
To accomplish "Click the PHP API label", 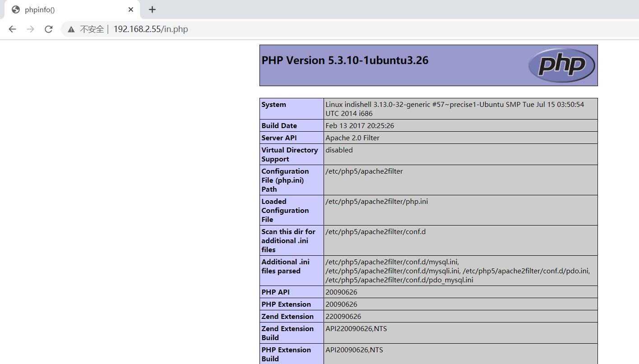I will click(x=275, y=292).
